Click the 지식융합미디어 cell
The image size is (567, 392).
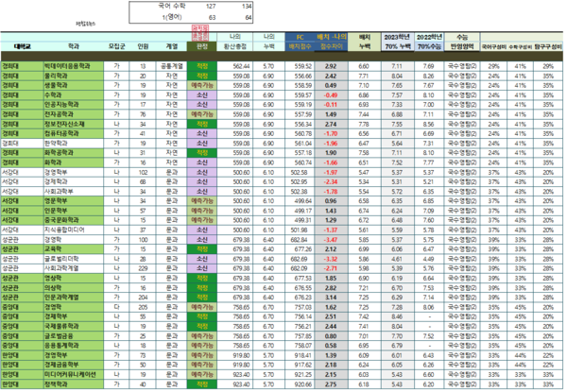point(74,230)
